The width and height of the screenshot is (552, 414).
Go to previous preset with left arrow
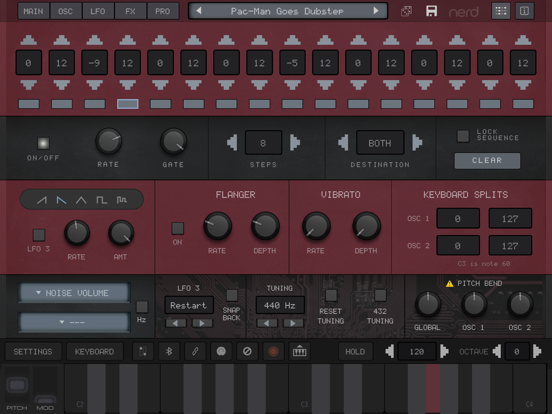coord(199,11)
